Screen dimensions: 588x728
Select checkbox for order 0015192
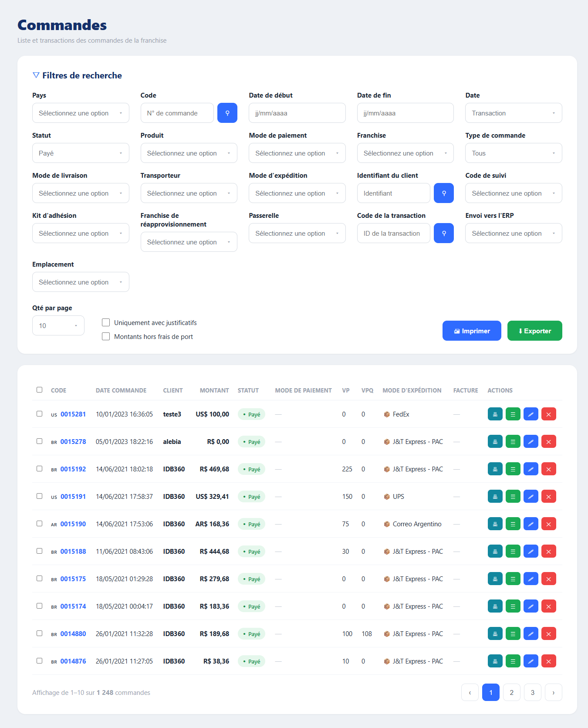point(39,469)
